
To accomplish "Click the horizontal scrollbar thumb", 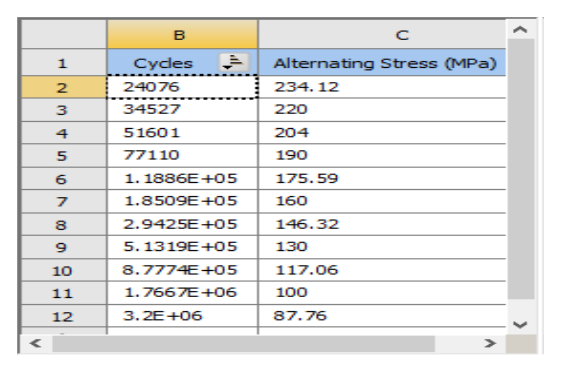I will 244,344.
